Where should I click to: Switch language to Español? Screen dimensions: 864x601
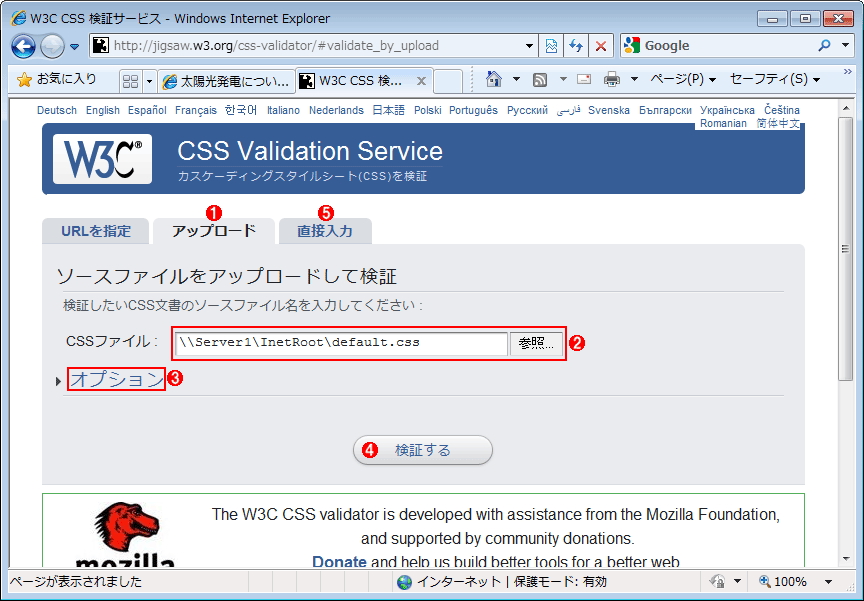coord(147,110)
